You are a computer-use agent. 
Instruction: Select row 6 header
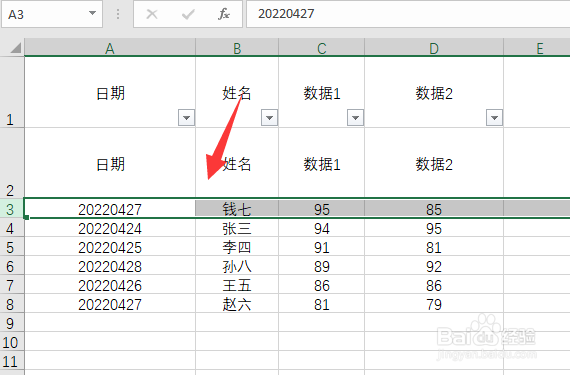click(x=12, y=266)
